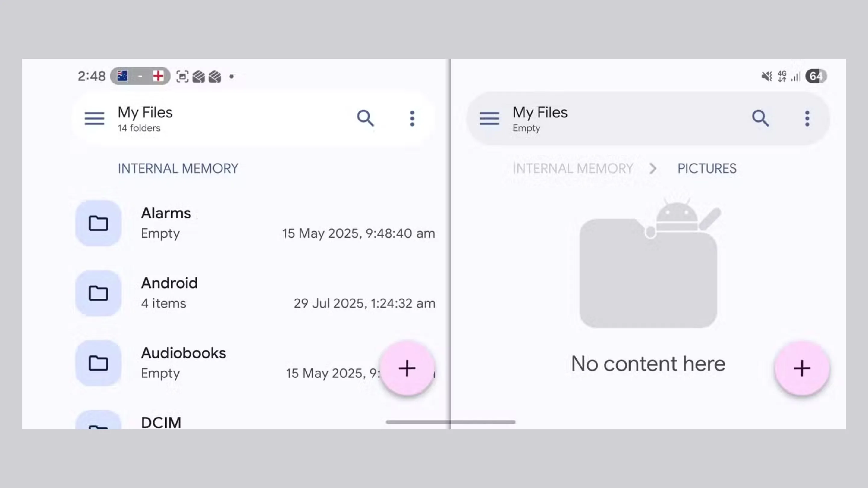868x488 pixels.
Task: Tap the bottom navigation gesture handle
Action: tap(451, 422)
